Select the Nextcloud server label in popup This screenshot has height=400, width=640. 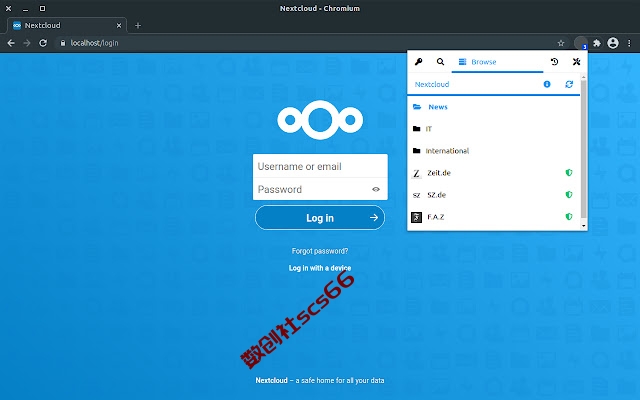432,84
